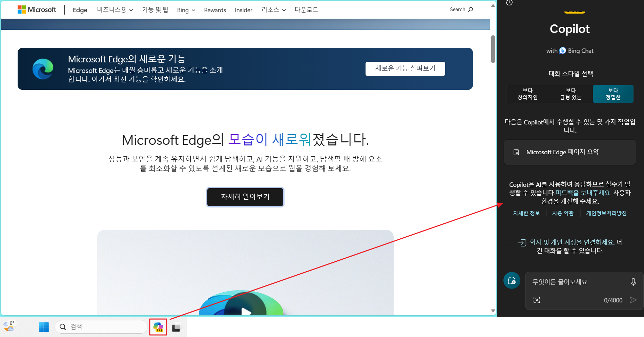Select the 보다 정밀한 conversation style
The width and height of the screenshot is (644, 337).
(613, 94)
